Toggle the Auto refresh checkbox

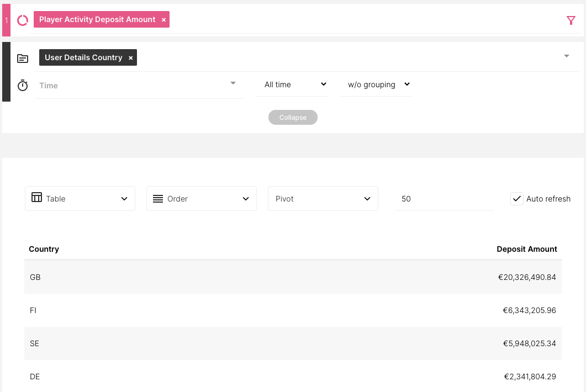point(517,199)
